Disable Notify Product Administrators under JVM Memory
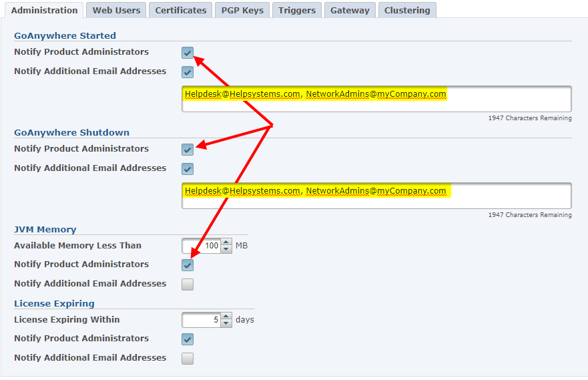This screenshot has width=588, height=380. click(x=188, y=265)
